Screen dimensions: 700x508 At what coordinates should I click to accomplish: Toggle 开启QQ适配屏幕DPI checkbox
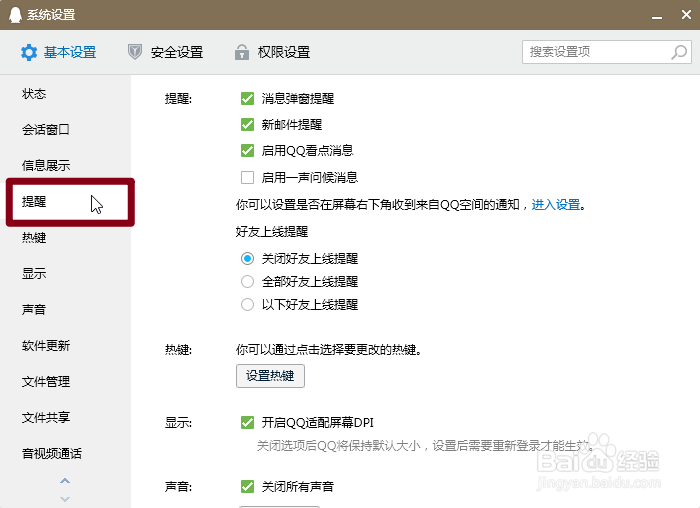(x=247, y=422)
